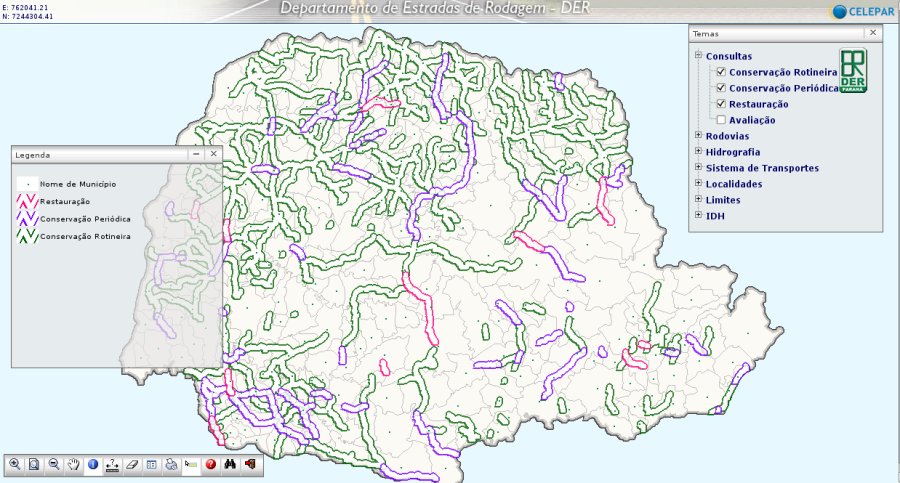Close the Temas panel
The height and width of the screenshot is (483, 900).
[872, 33]
